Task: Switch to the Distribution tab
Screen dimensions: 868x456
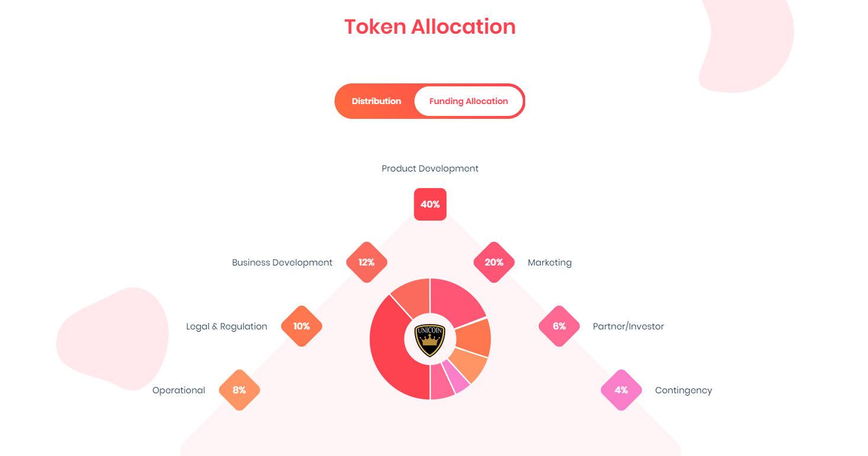Action: [x=376, y=101]
